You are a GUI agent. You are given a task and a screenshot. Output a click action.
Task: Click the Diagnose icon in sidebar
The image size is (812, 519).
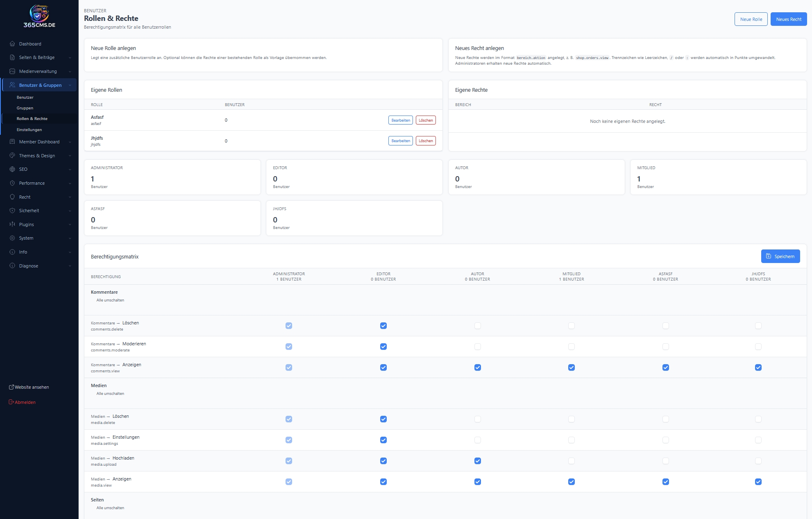[12, 266]
